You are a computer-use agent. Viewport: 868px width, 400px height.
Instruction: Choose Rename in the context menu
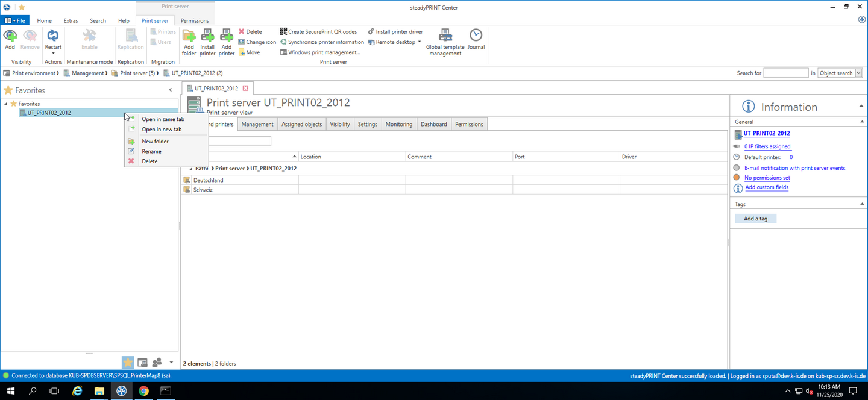coord(151,152)
